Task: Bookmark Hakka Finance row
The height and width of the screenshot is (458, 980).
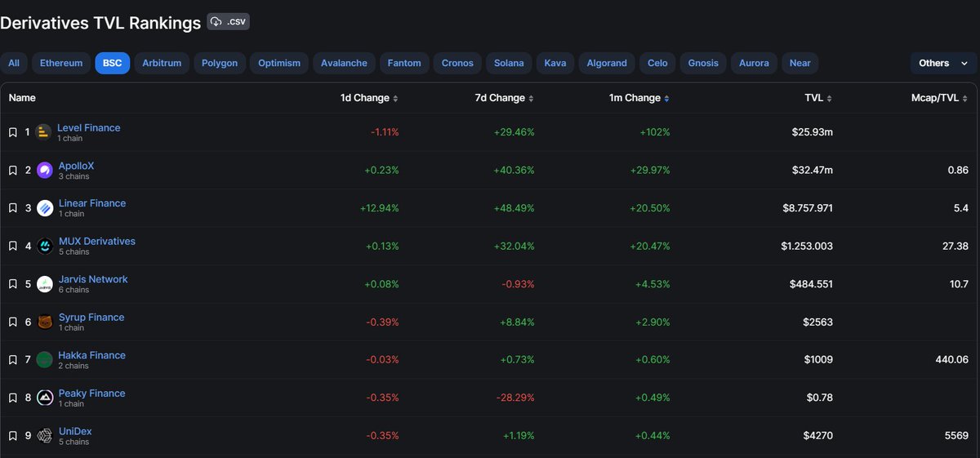Action: click(x=13, y=360)
